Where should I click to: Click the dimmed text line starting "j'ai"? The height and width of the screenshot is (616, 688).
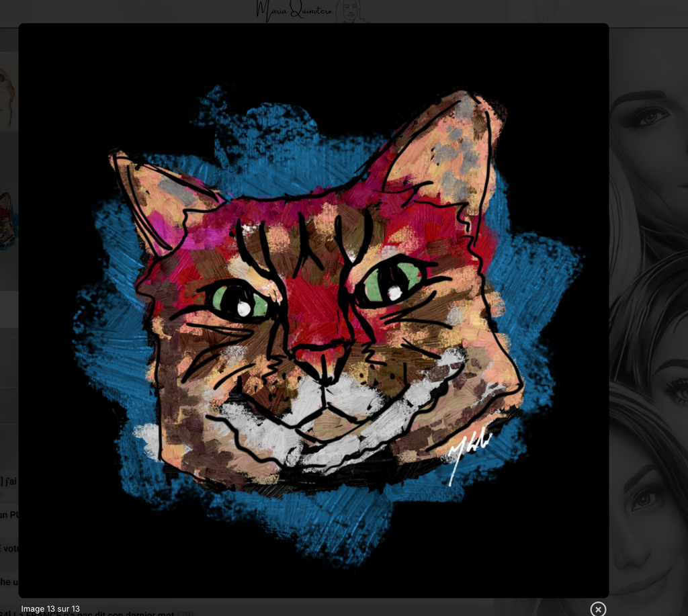tap(8, 481)
